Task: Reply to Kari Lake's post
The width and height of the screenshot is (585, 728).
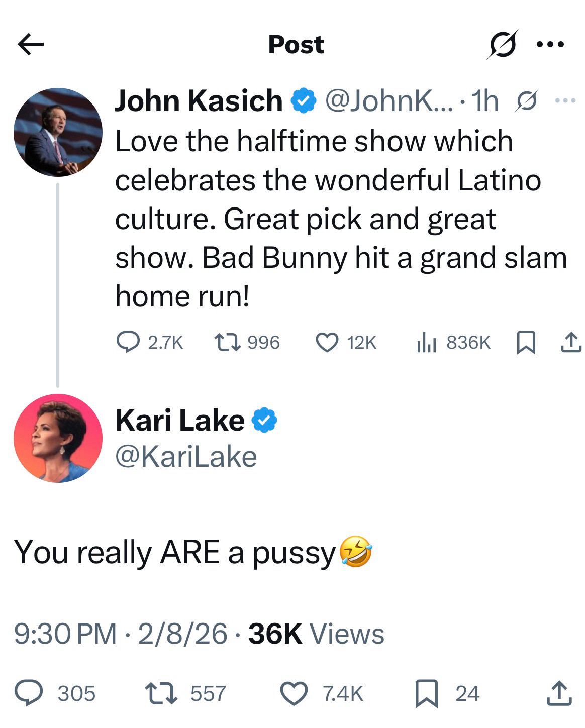Action: (30, 693)
